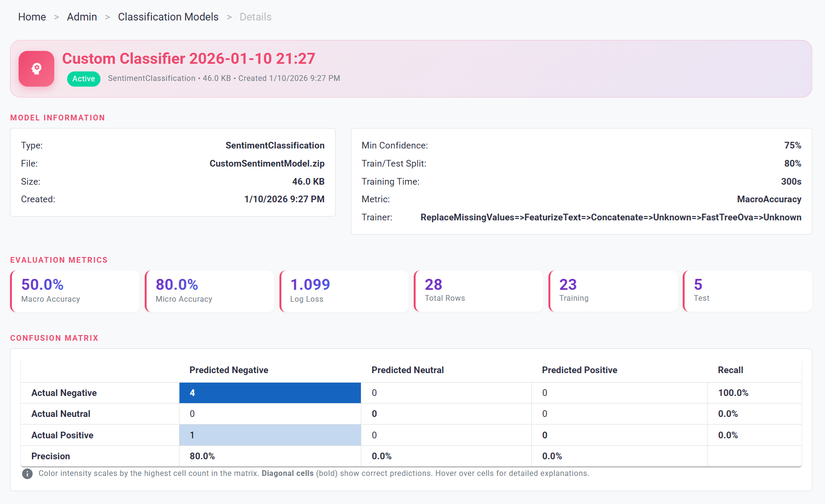Screen dimensions: 825x504
Task: Click the Actual Neutral diagonal cell
Action: pyautogui.click(x=446, y=414)
